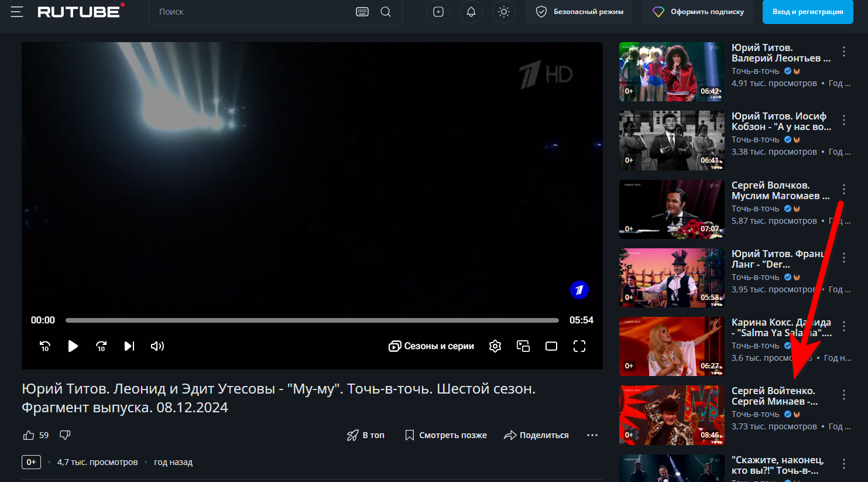Click the Оформить подписку button
The height and width of the screenshot is (482, 868).
coord(698,12)
